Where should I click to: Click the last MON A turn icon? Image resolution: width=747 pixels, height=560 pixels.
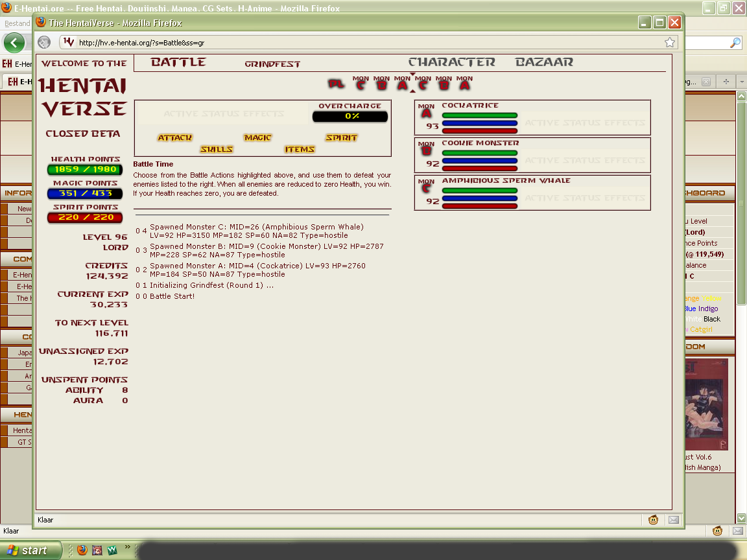[x=464, y=83]
